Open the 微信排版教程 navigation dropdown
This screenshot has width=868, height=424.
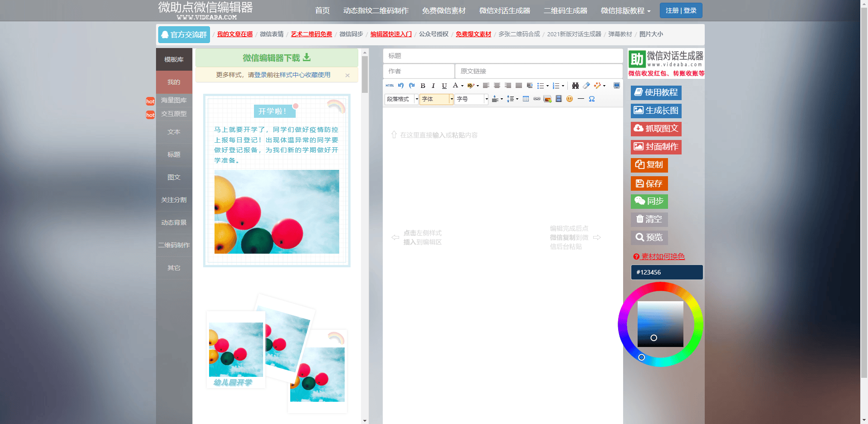click(625, 11)
